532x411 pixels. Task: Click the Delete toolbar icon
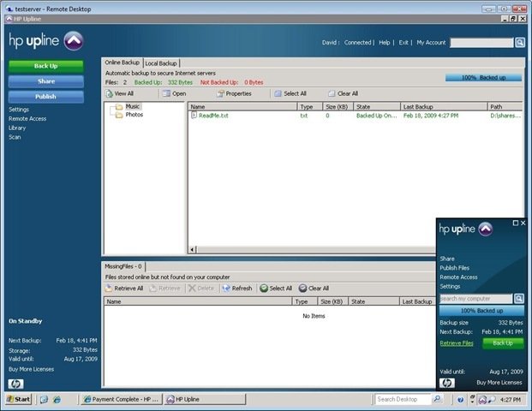[192, 289]
